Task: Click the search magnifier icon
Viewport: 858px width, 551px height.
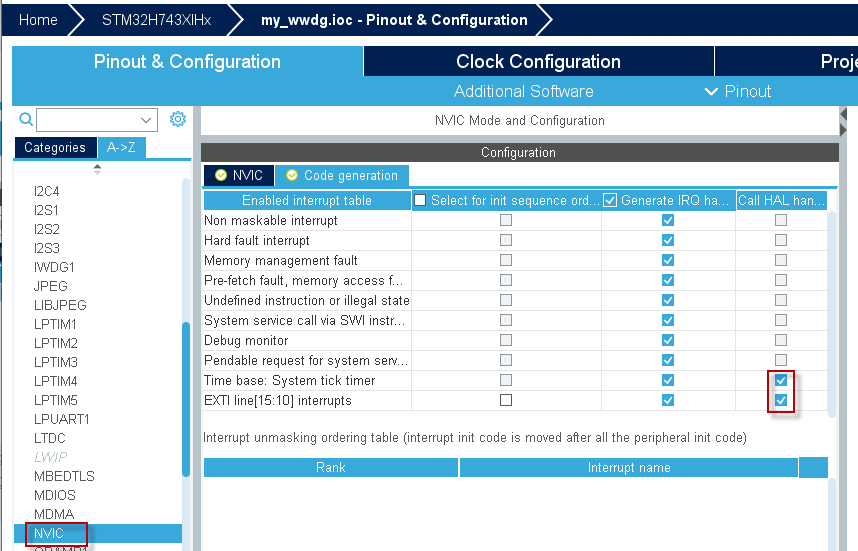Action: [x=26, y=119]
